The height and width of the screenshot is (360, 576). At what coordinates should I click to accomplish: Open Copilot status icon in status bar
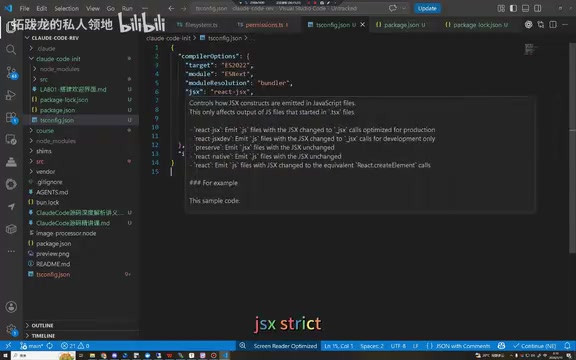point(501,346)
